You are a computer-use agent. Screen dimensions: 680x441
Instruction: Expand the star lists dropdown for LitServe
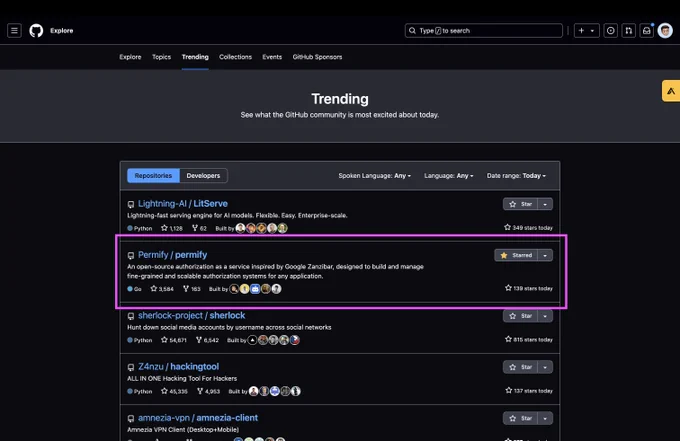tap(545, 204)
